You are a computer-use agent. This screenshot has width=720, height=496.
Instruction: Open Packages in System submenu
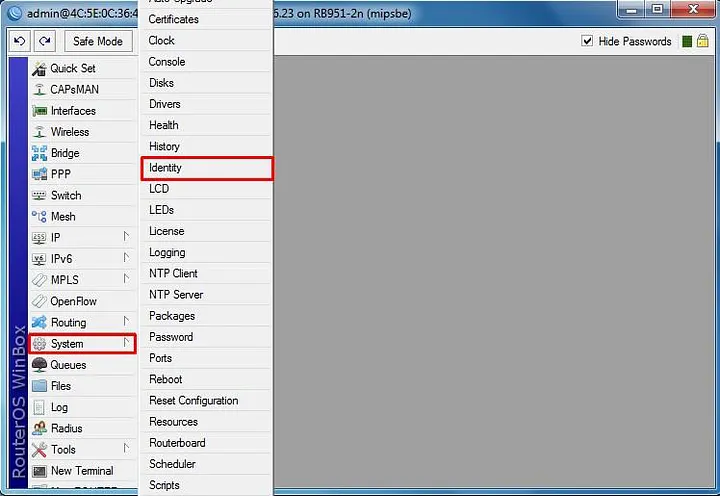[206, 316]
